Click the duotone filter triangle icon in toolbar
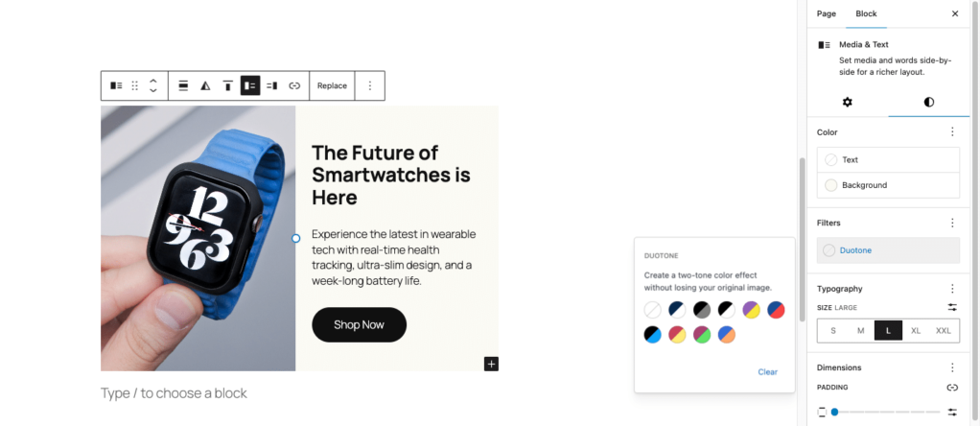The height and width of the screenshot is (426, 980). pos(205,85)
